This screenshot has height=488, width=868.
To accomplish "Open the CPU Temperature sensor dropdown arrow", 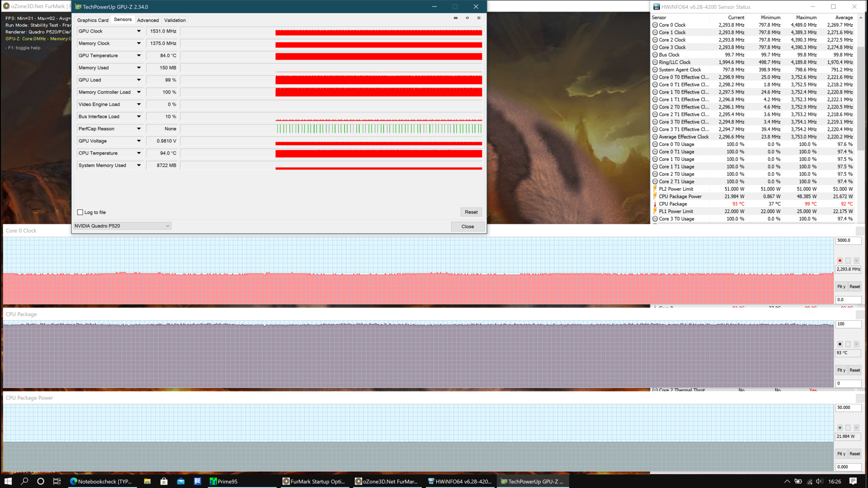I will click(139, 153).
